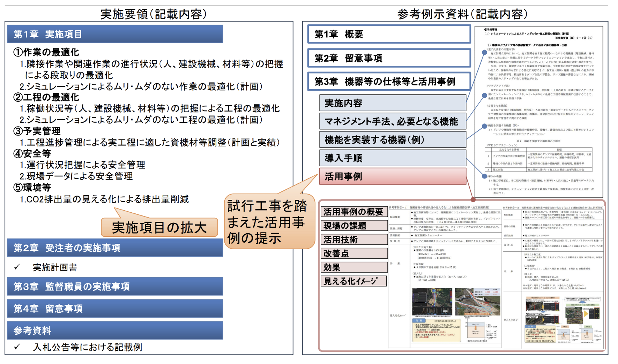Click line ムリ・ムダのない工程の最適化(計画)
The image size is (618, 364).
pos(141,120)
